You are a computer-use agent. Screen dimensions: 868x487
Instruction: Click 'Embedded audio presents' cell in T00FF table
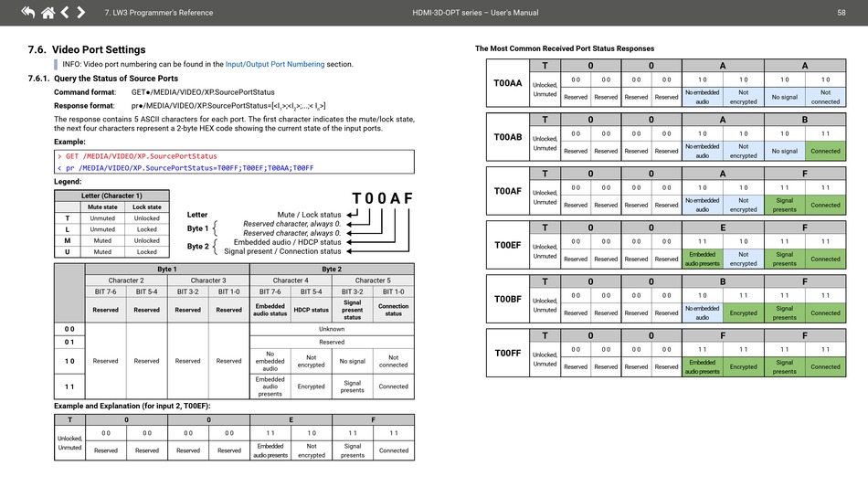[703, 367]
